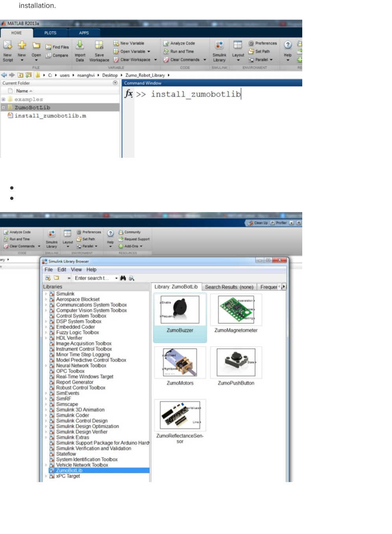Open the search options dropdown in Library Browser
Screen dimensions: 392x534
116,278
